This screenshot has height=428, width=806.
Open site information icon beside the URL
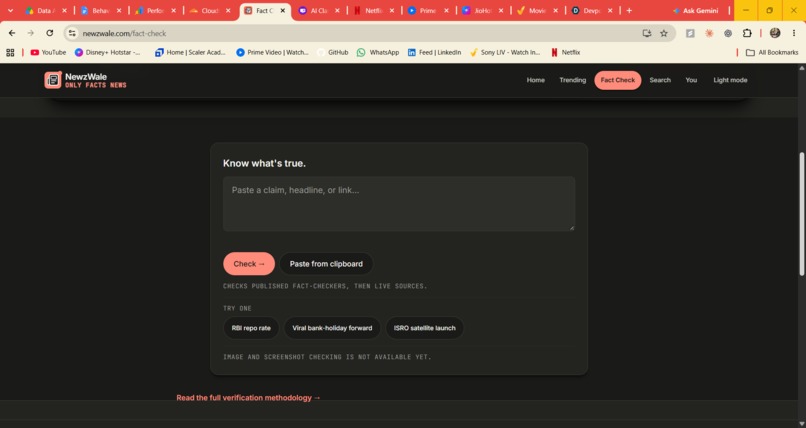click(x=72, y=33)
